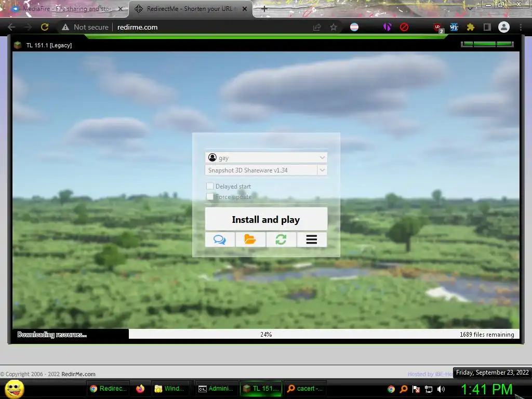532x399 pixels.
Task: Open a new browser tab
Action: tap(264, 9)
